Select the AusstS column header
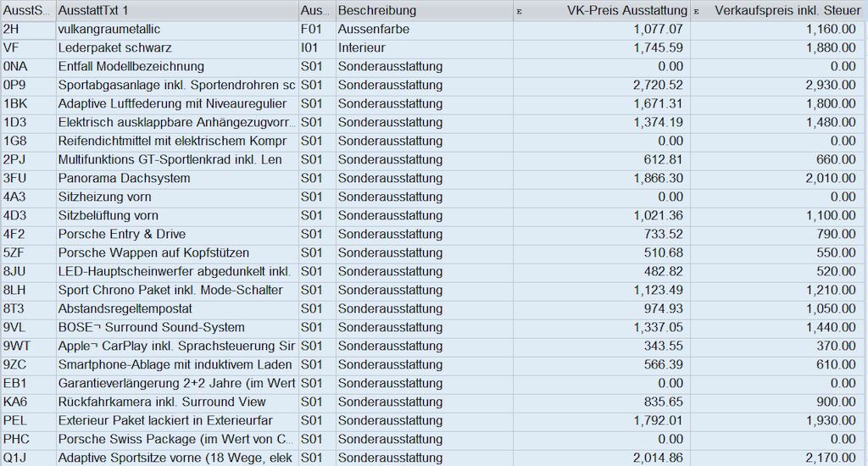Image resolution: width=868 pixels, height=466 pixels. coord(28,10)
